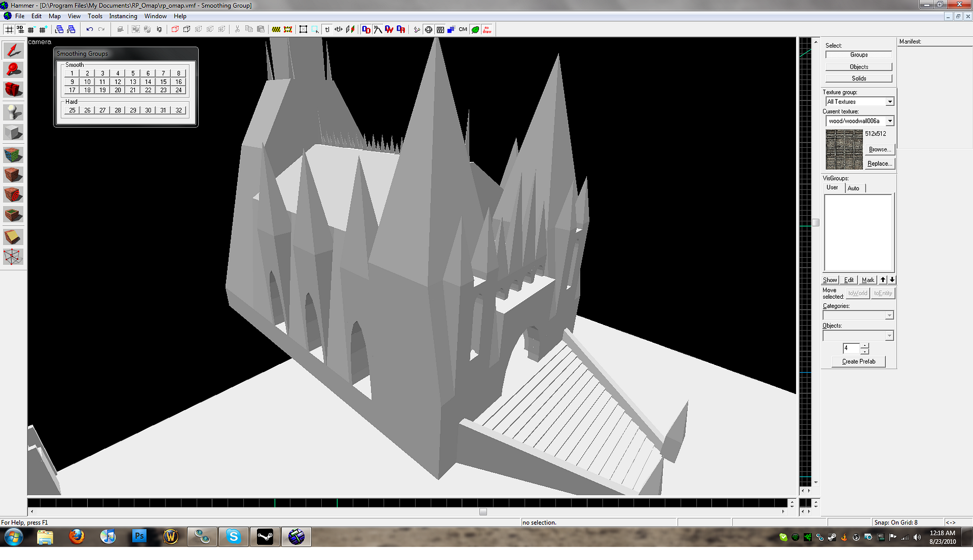This screenshot has height=560, width=973.
Task: Click the VisGroups Mark button
Action: (x=868, y=280)
